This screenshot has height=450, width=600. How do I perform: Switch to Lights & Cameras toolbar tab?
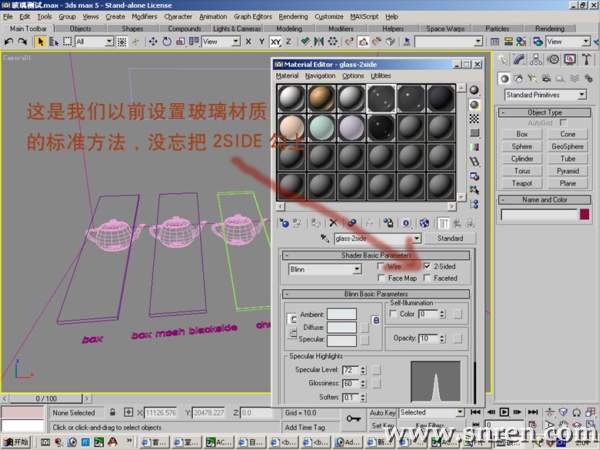pyautogui.click(x=237, y=29)
